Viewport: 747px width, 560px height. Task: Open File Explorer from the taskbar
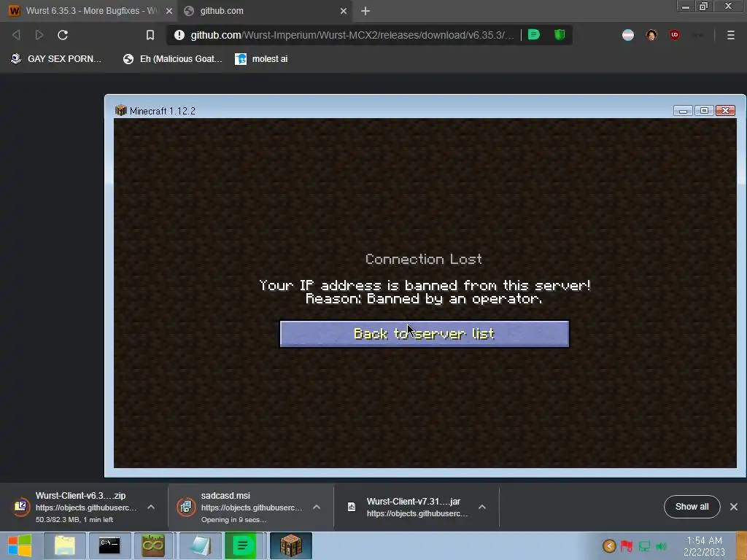(x=65, y=545)
